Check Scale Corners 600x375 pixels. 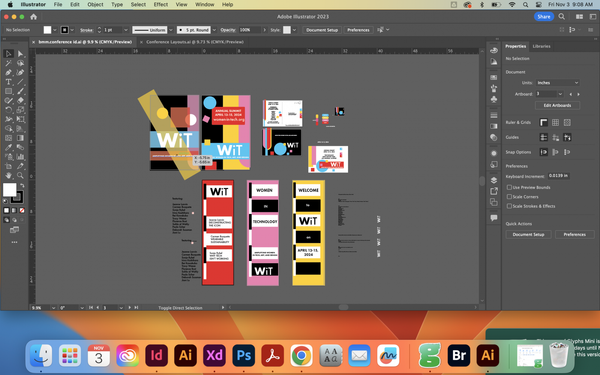tap(509, 197)
